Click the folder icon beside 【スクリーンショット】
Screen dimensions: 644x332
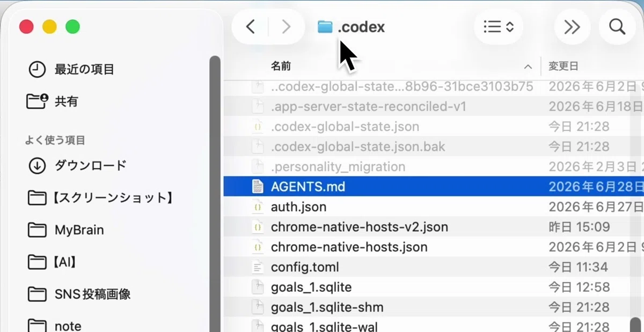pos(36,198)
